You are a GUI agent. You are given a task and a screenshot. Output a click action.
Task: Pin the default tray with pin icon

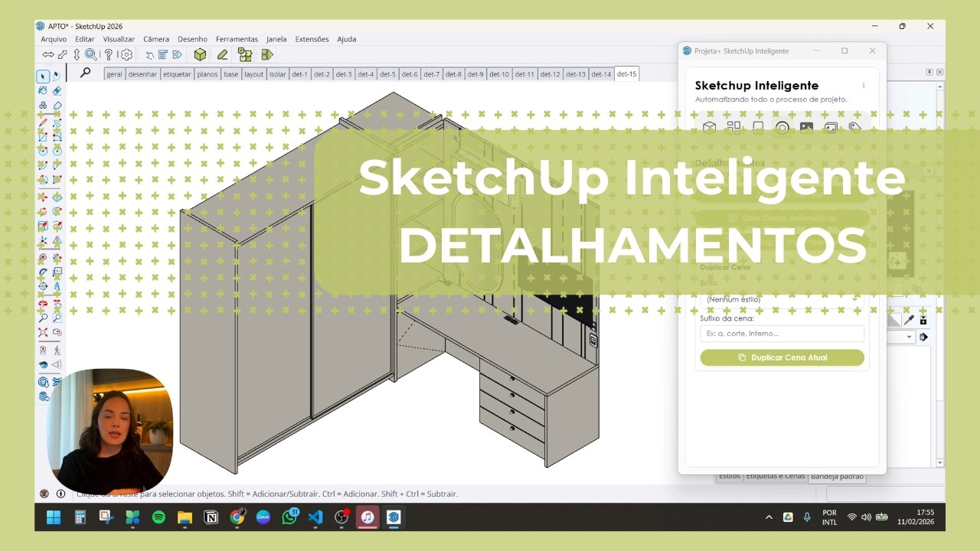pyautogui.click(x=929, y=72)
